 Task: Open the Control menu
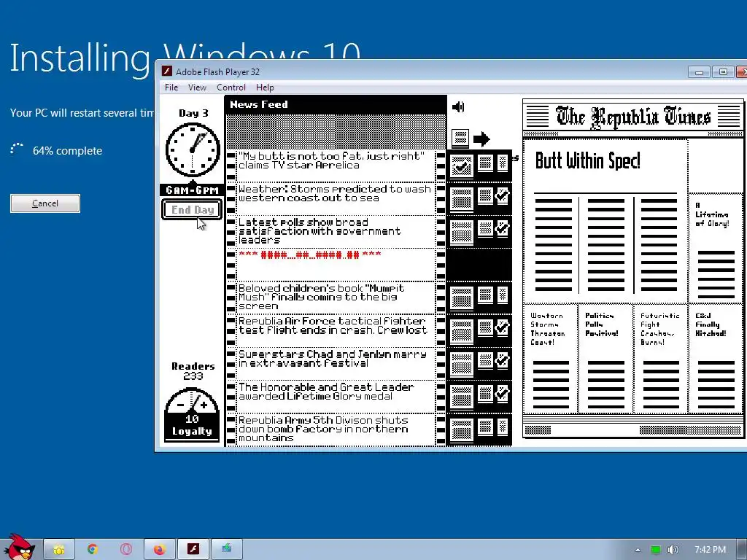(x=231, y=87)
